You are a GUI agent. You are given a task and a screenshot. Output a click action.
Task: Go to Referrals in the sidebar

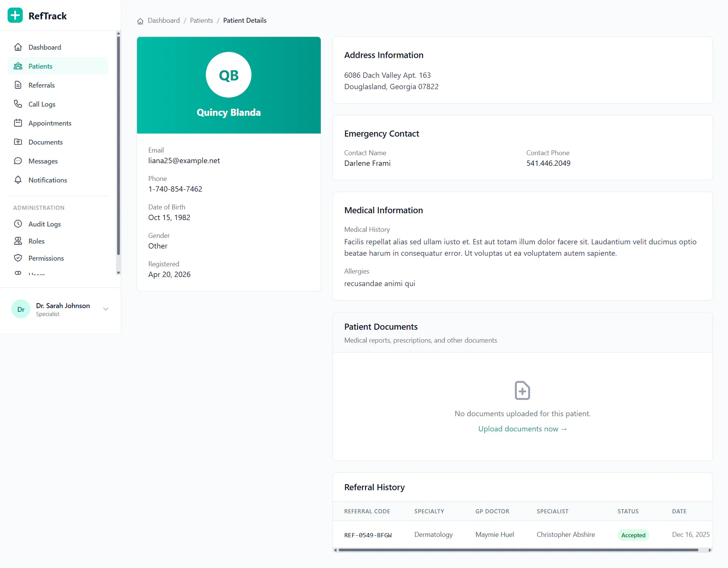click(x=58, y=85)
